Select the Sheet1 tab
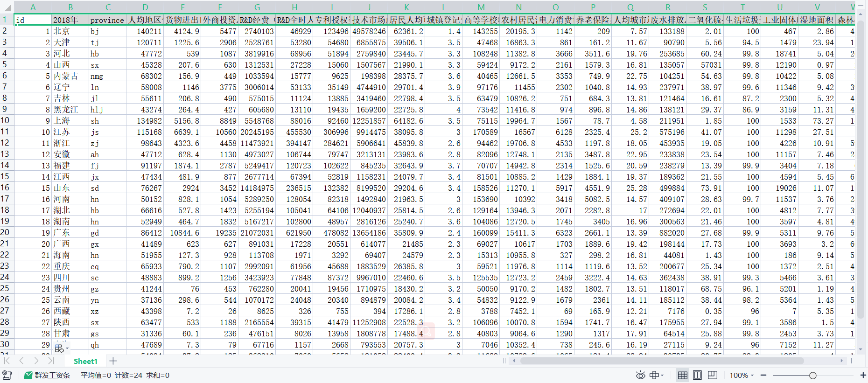This screenshot has width=868, height=383. pyautogui.click(x=85, y=361)
